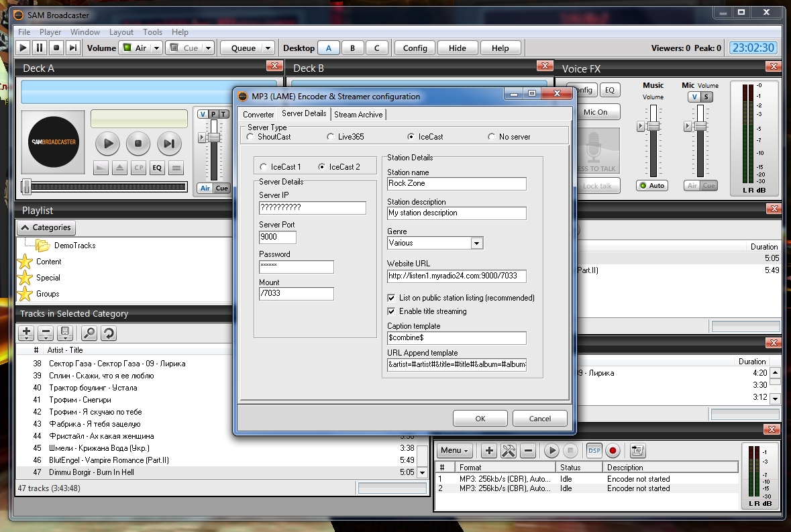Choose IceCast 1 radio button

pyautogui.click(x=263, y=167)
